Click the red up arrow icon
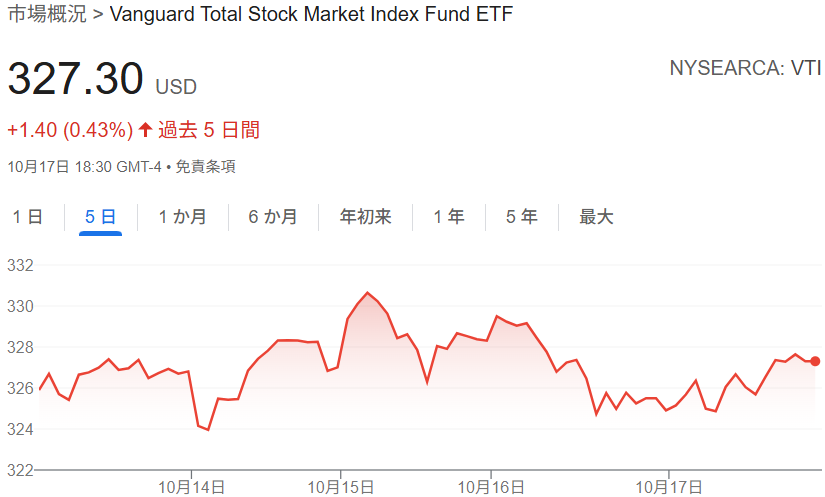This screenshot has height=497, width=825. (x=146, y=130)
